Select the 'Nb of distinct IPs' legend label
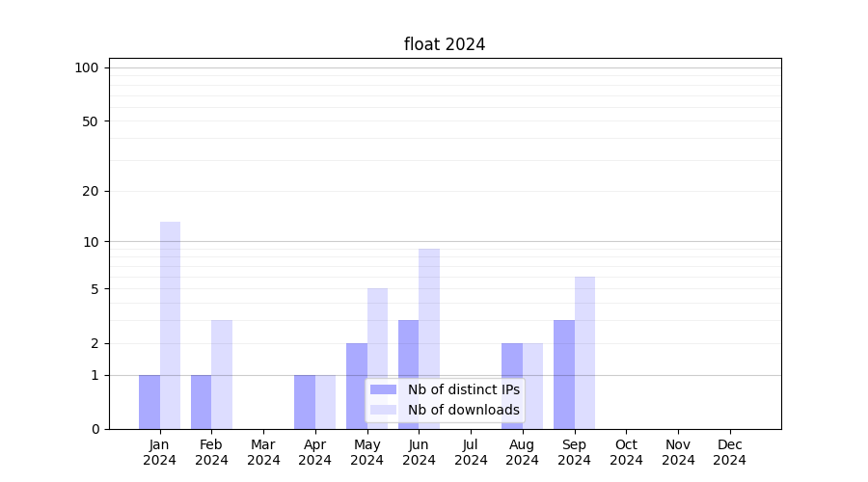The width and height of the screenshot is (868, 482). 463,389
